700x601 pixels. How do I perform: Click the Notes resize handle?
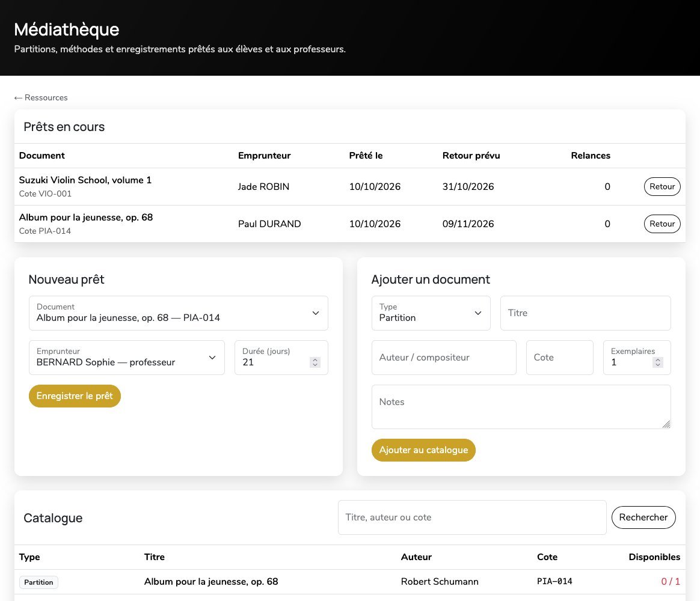point(666,424)
